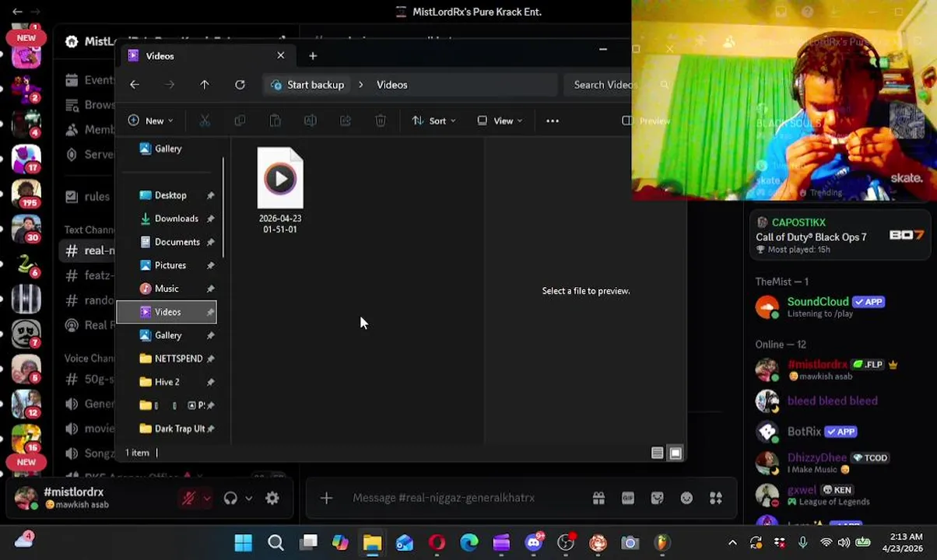Screen dimensions: 937x560
Task: Add a new File Explorer tab
Action: [x=313, y=56]
